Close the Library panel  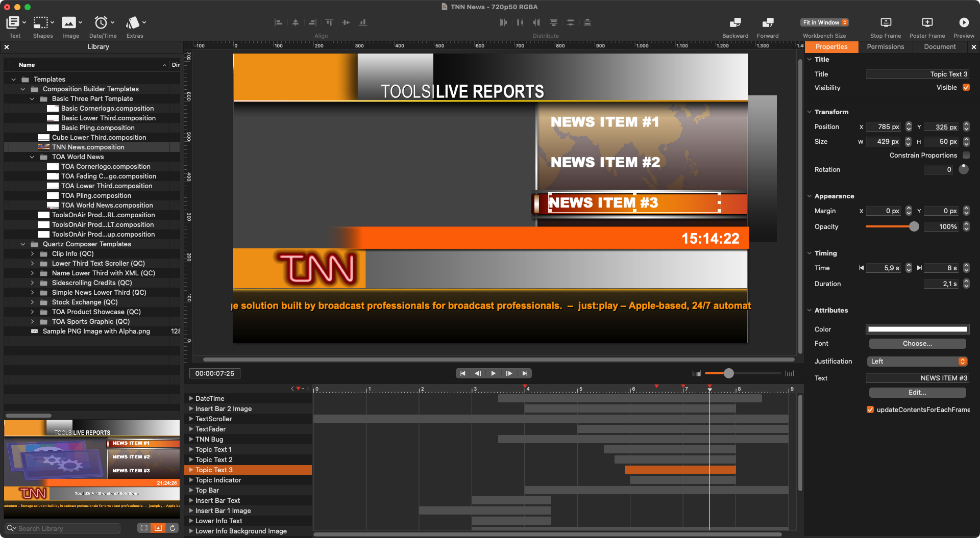coord(7,47)
